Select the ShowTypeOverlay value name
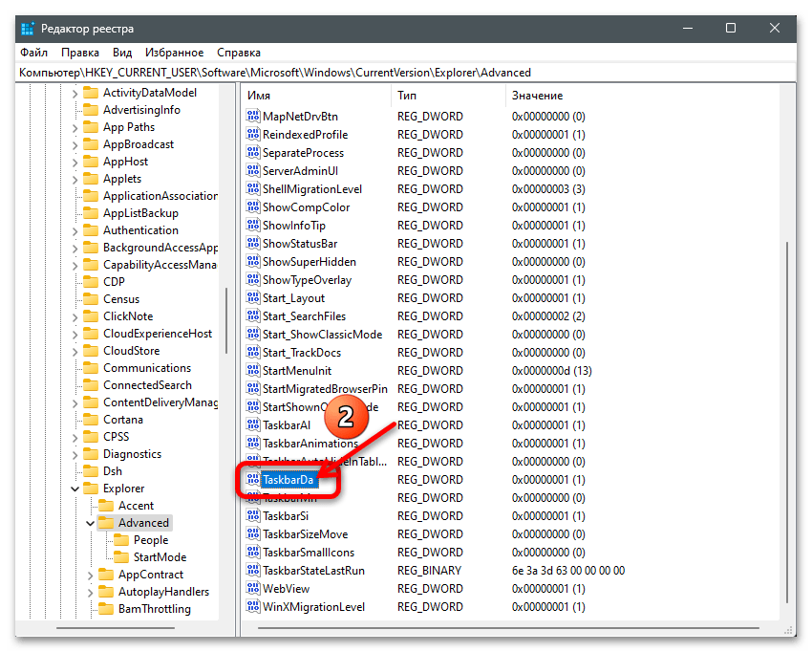 pos(307,279)
